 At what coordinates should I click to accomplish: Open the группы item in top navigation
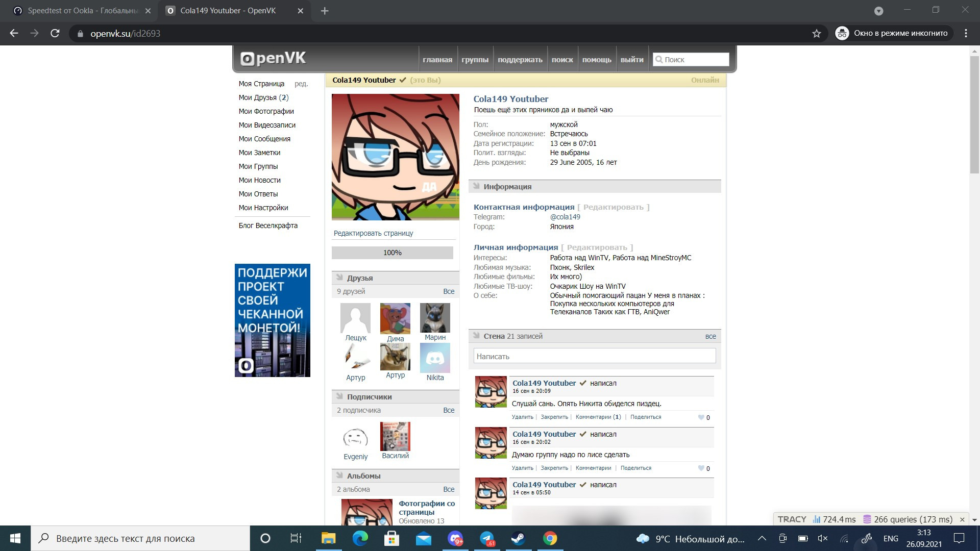475,60
